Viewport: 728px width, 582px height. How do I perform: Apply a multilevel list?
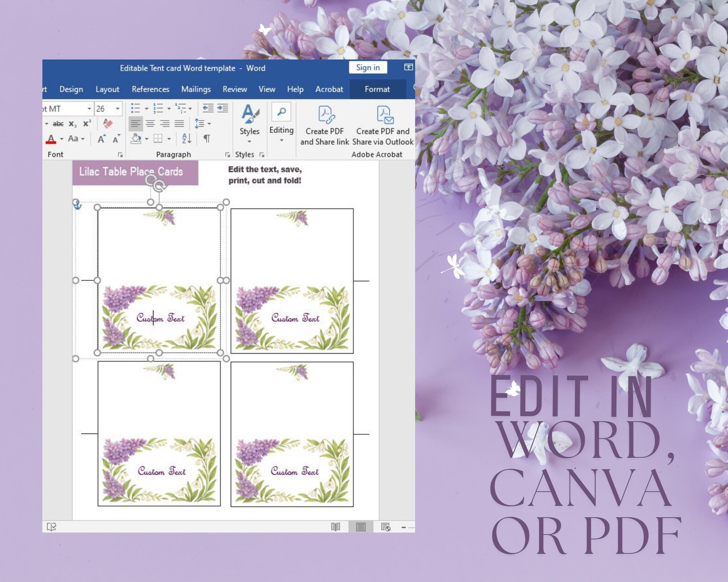click(x=182, y=109)
